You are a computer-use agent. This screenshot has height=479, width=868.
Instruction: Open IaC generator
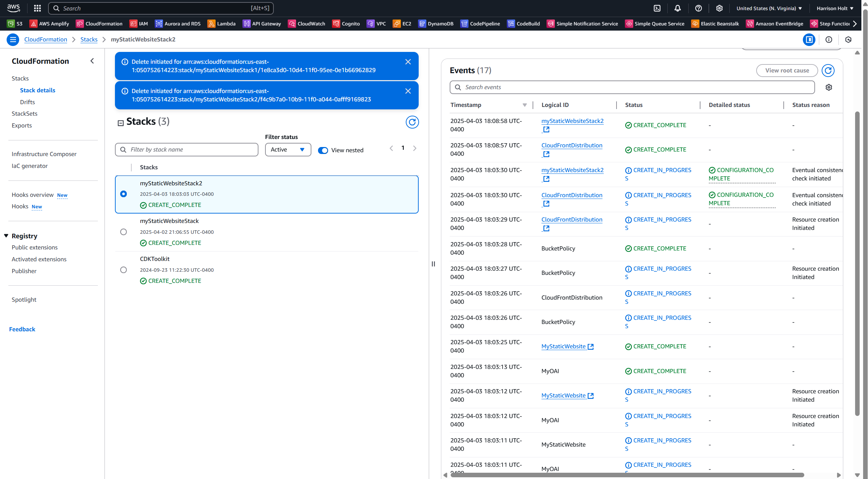coord(30,166)
